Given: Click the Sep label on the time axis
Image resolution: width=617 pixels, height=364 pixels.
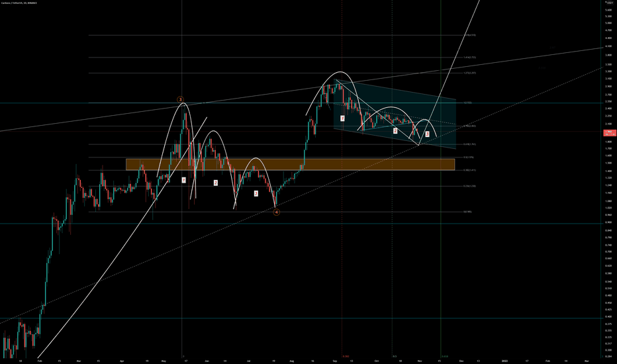Looking at the screenshot, I should 335,361.
